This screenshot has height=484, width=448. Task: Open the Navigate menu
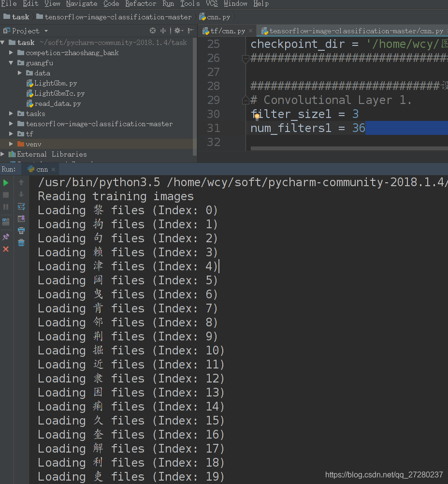pyautogui.click(x=82, y=4)
